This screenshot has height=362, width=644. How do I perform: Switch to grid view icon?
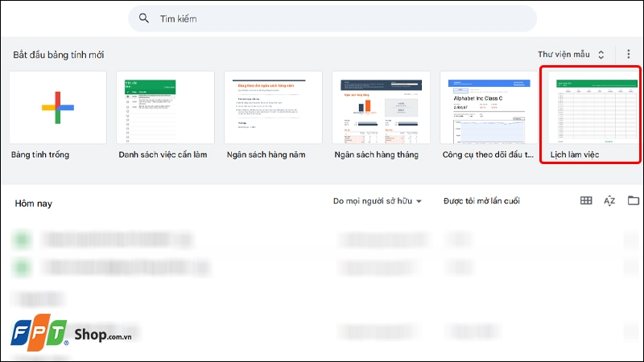pos(586,200)
